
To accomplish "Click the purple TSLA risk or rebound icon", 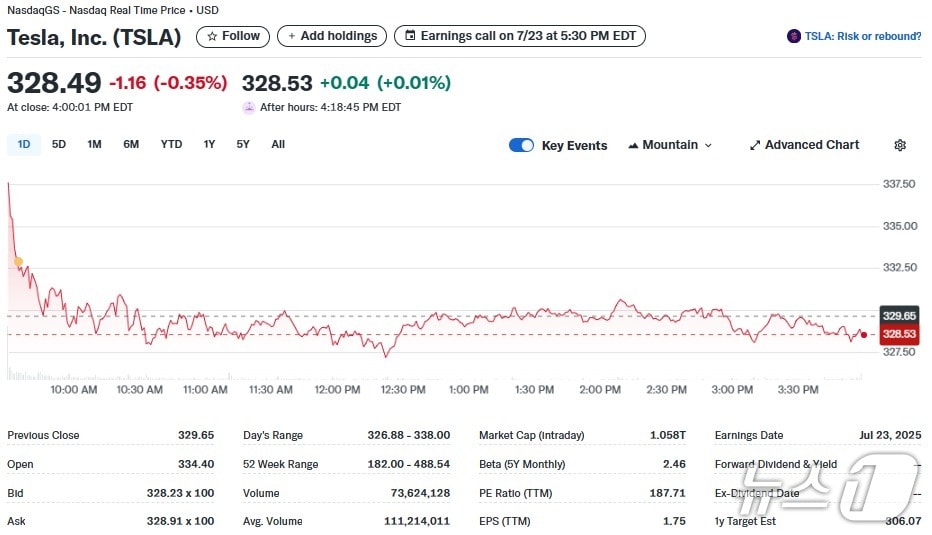I will [794, 36].
